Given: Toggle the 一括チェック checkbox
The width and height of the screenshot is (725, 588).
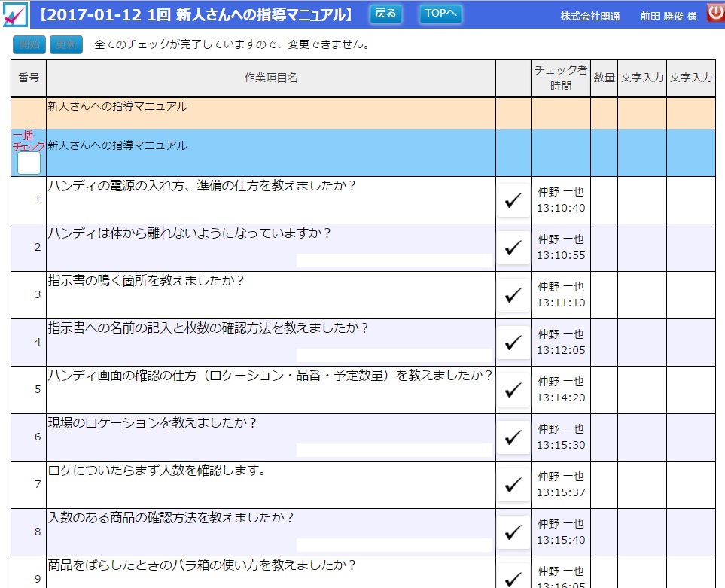Looking at the screenshot, I should tap(29, 163).
